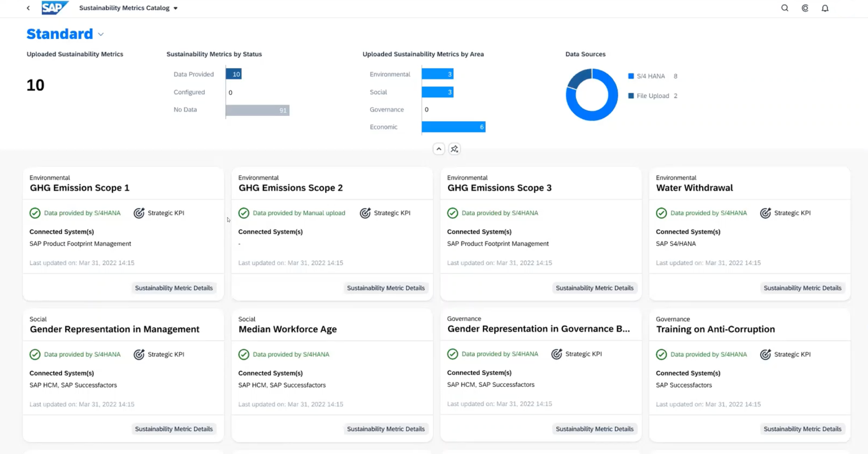Image resolution: width=868 pixels, height=454 pixels.
Task: Open Sustainability Metric Details for Training on Anti-Corruption
Action: pyautogui.click(x=802, y=429)
